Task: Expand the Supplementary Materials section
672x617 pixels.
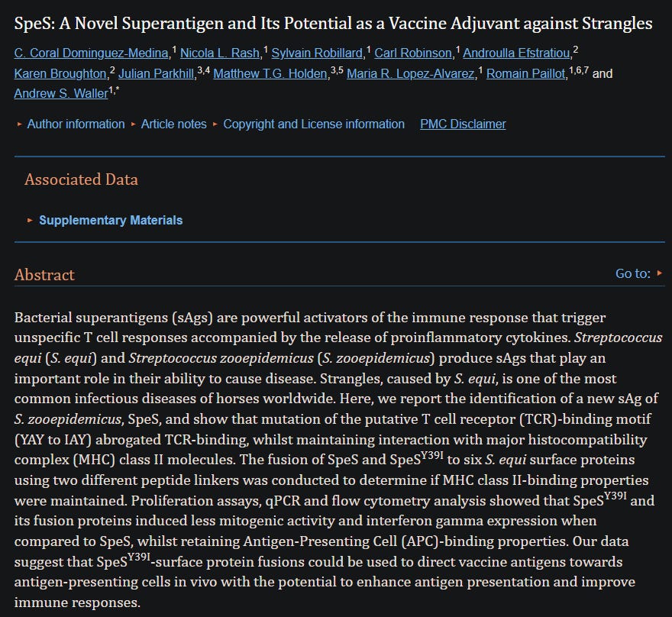Action: (x=111, y=220)
